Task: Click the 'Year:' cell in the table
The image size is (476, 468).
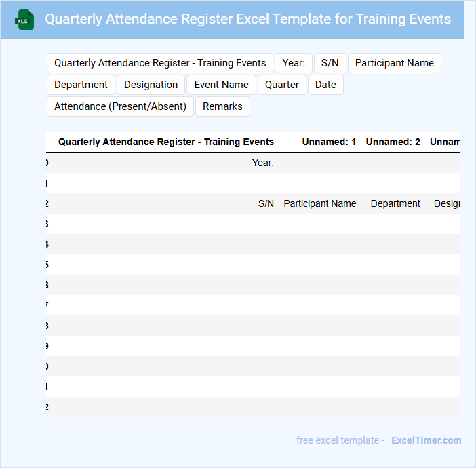Action: (263, 163)
